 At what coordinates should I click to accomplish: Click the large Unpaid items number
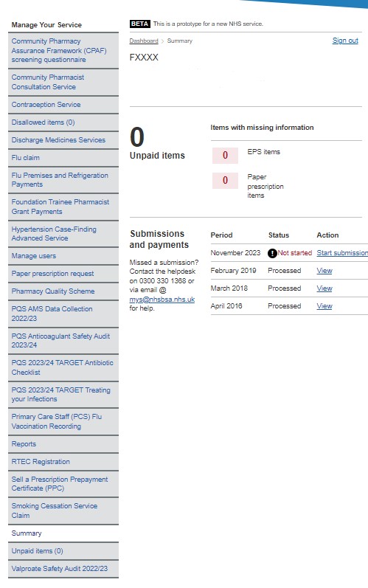pos(137,137)
